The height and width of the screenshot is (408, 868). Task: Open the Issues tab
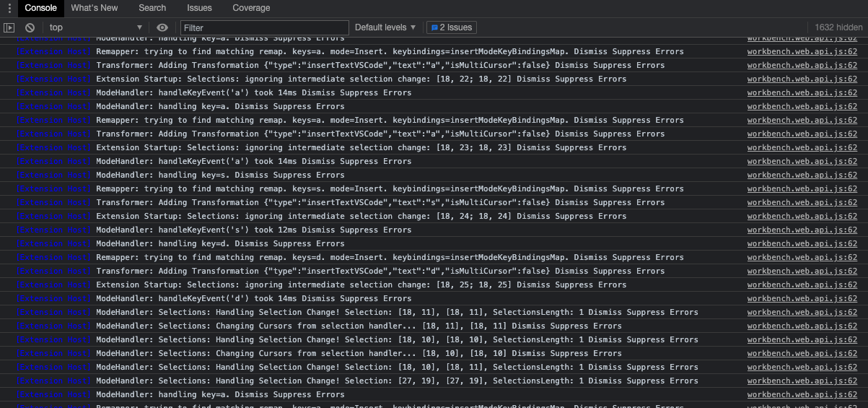199,8
